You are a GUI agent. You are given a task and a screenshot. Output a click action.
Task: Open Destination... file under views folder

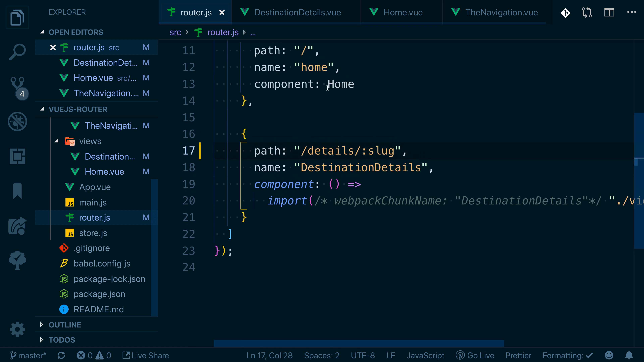click(96, 156)
